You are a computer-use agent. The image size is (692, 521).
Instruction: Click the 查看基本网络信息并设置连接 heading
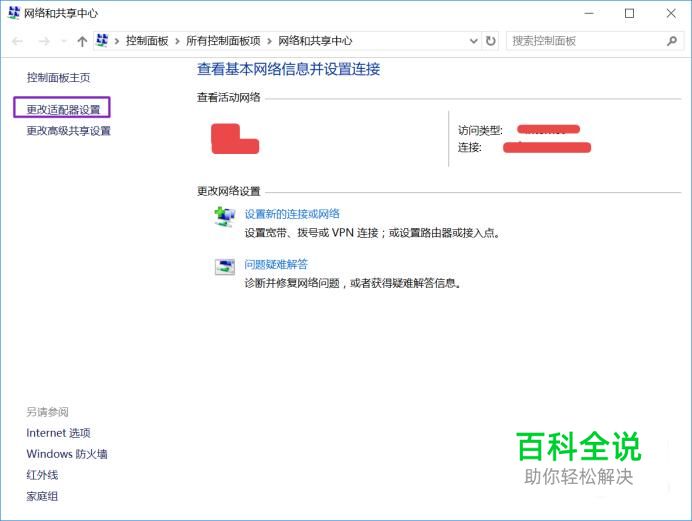[x=289, y=69]
